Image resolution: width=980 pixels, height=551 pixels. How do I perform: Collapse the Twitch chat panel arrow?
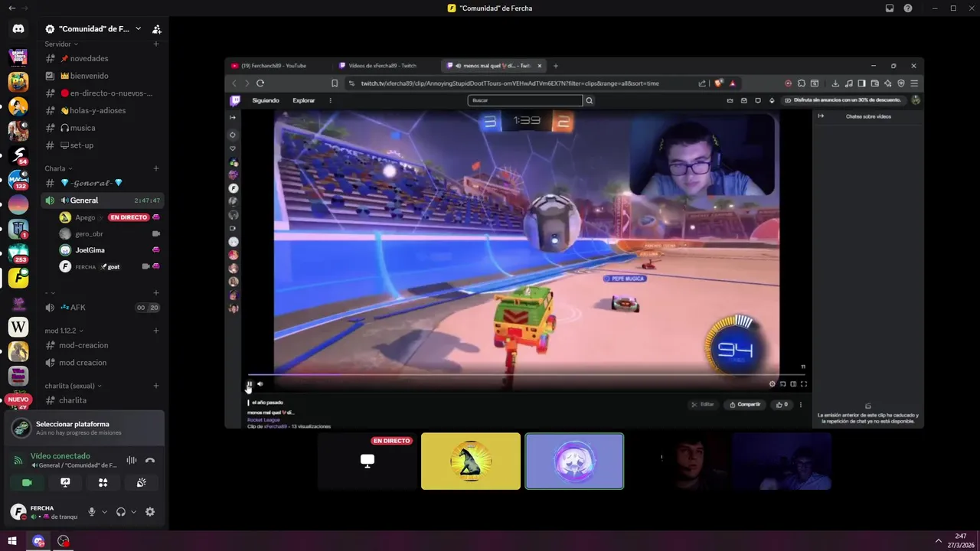(821, 116)
